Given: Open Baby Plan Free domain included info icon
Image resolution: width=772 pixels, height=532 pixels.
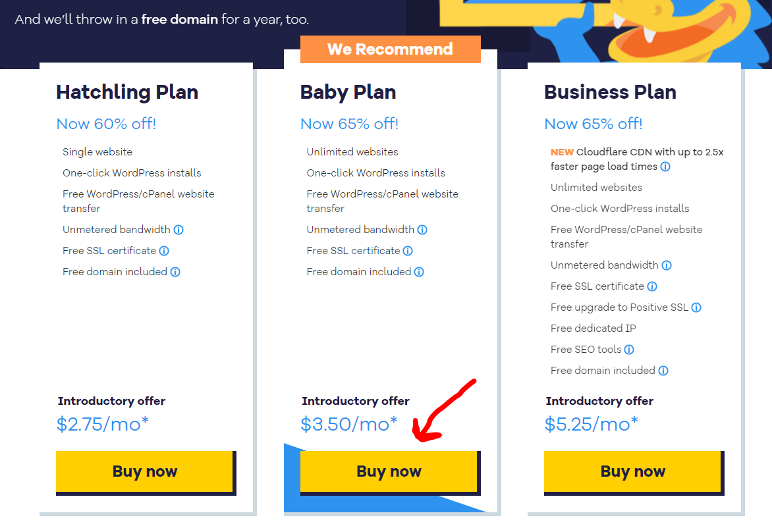Looking at the screenshot, I should coord(419,272).
